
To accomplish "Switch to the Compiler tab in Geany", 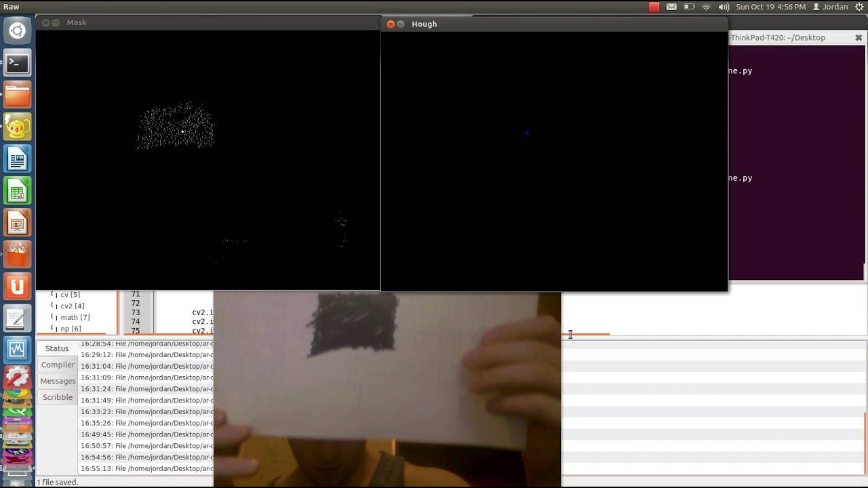I will click(x=58, y=365).
